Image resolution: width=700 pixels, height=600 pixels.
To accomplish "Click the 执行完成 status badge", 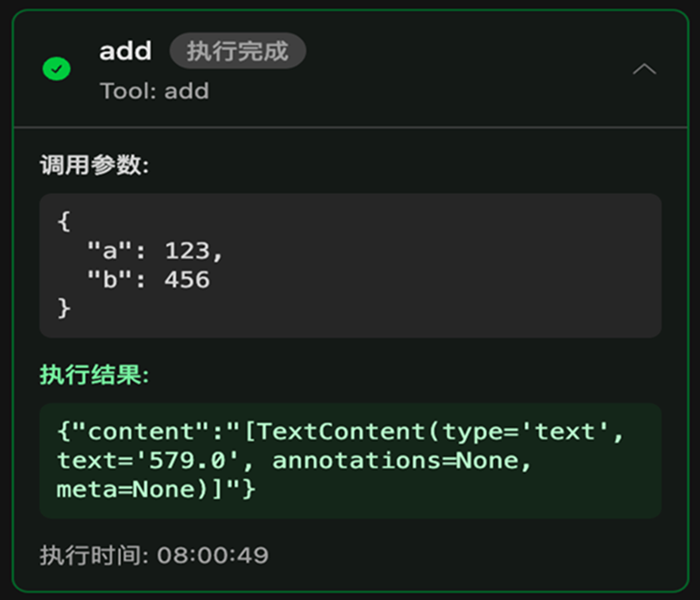I will click(x=237, y=51).
